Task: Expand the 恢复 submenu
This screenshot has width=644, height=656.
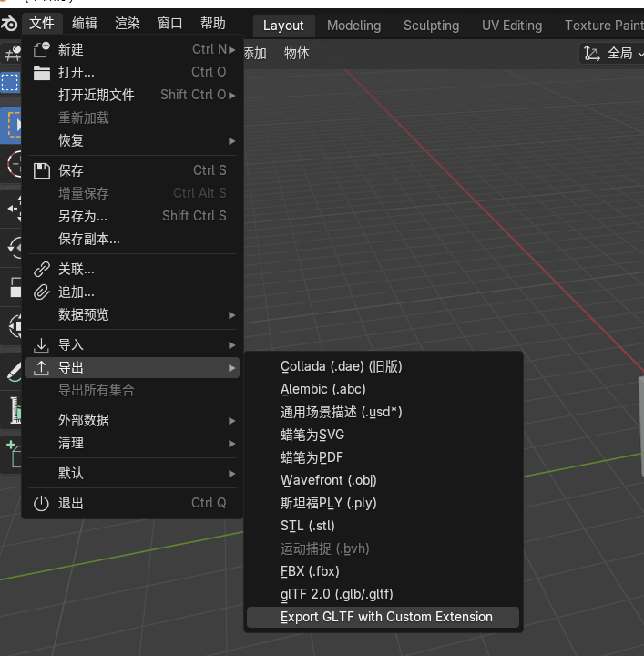Action: pyautogui.click(x=231, y=141)
